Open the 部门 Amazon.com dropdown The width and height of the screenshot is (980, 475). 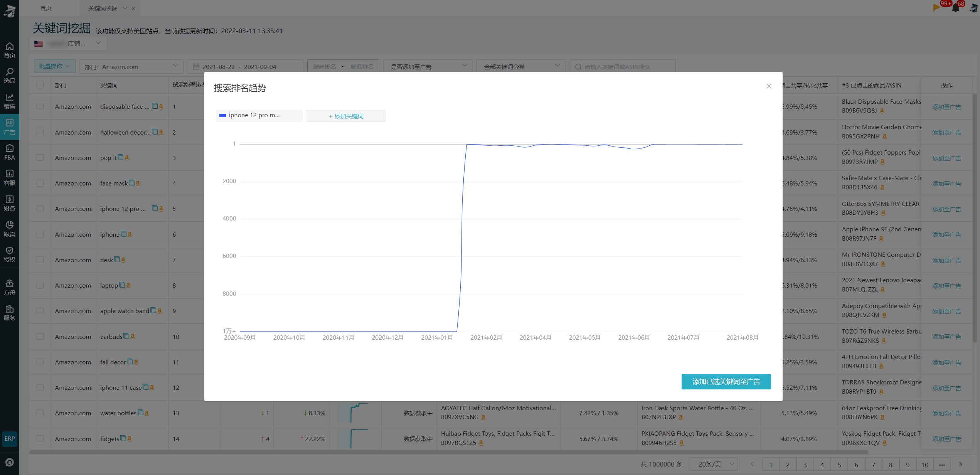coord(131,66)
